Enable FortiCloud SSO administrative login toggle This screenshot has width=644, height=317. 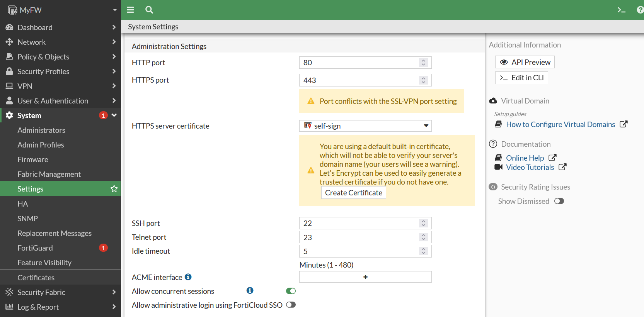[x=291, y=305]
